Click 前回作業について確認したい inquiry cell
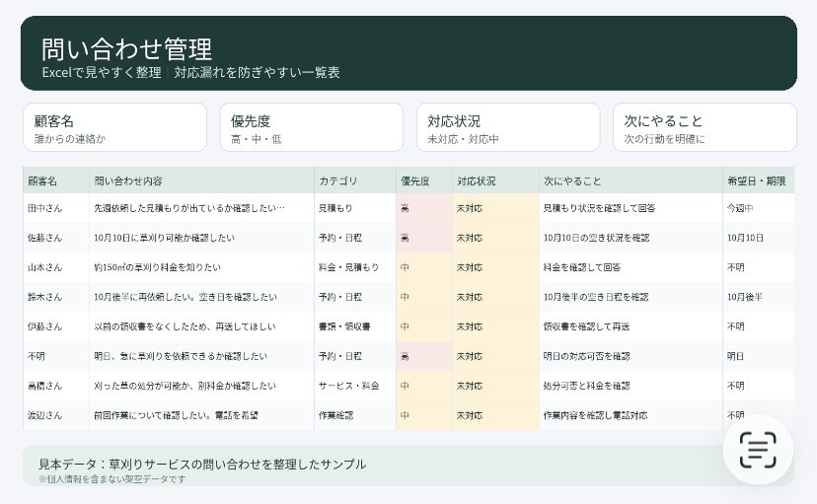This screenshot has width=817, height=504. [201, 415]
